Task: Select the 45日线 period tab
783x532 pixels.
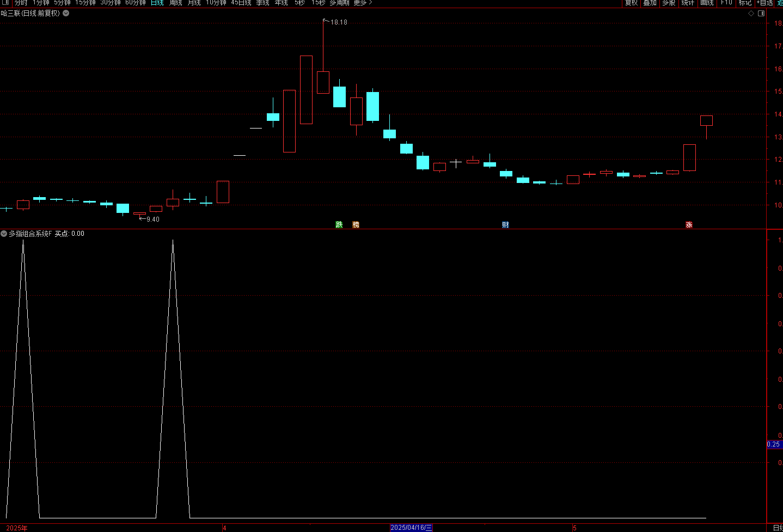Action: point(241,3)
